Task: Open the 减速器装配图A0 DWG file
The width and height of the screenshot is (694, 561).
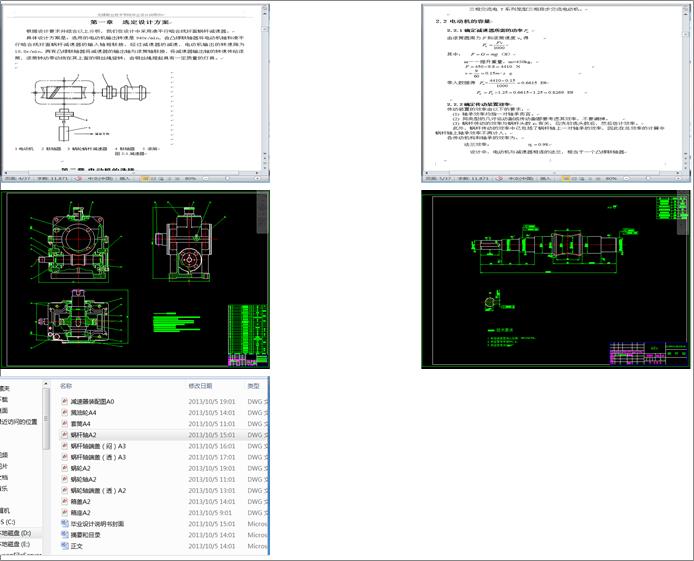Action: tap(92, 401)
